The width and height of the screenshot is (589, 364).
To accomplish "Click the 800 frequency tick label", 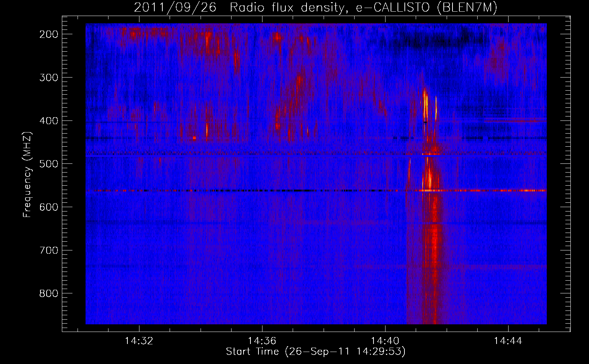I will (x=48, y=293).
